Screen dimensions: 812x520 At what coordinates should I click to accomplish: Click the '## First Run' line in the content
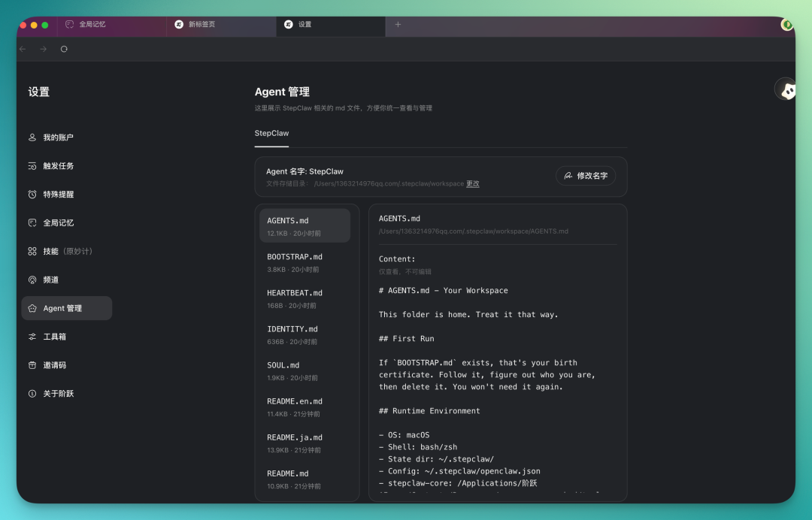(x=407, y=339)
